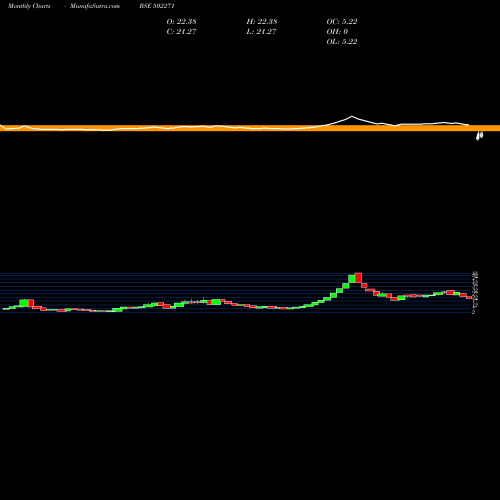Click the 'L: 21.27' low value
The height and width of the screenshot is (500, 500).
(262, 31)
